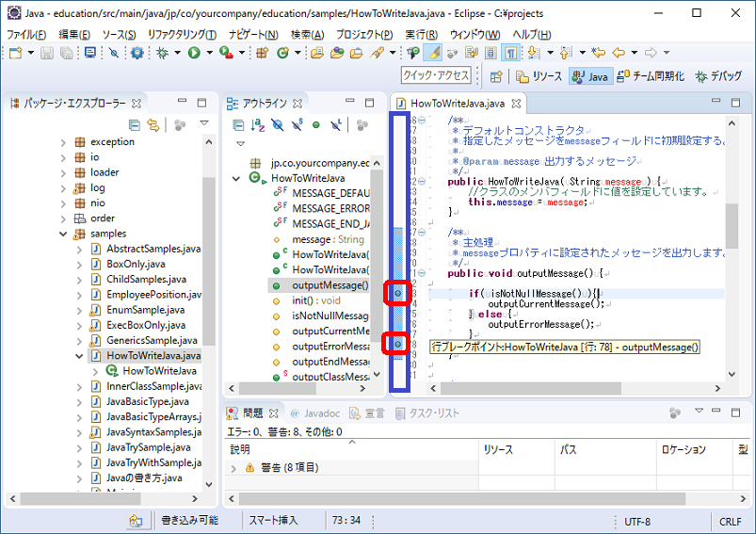Jump to Last Edit Location icon
Viewport: 756px width, 534px height.
click(599, 53)
